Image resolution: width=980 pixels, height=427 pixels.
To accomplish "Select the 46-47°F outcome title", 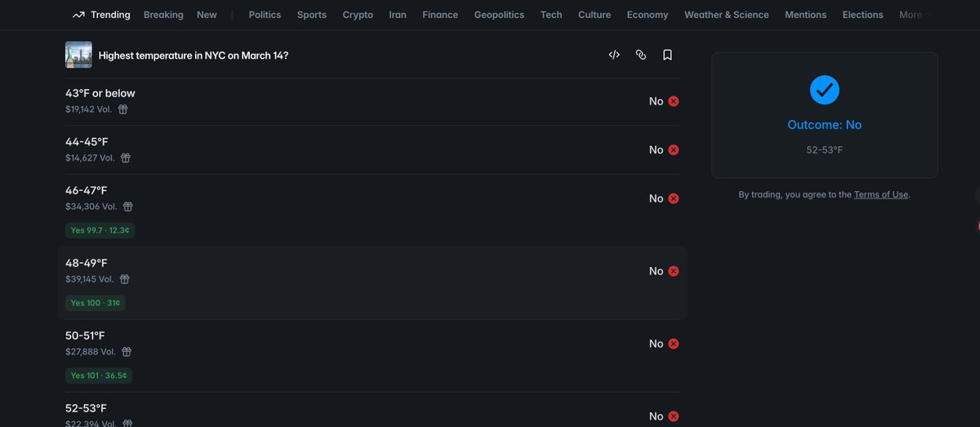I will point(87,190).
